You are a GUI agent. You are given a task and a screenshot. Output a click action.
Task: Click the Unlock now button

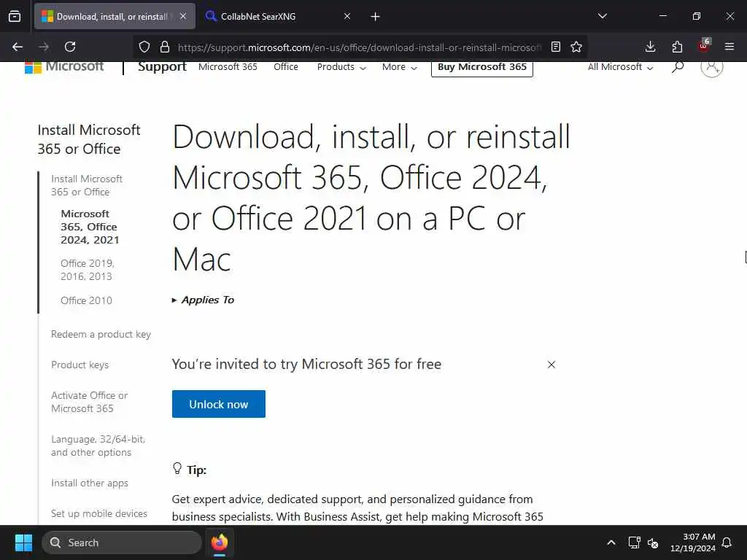(219, 404)
